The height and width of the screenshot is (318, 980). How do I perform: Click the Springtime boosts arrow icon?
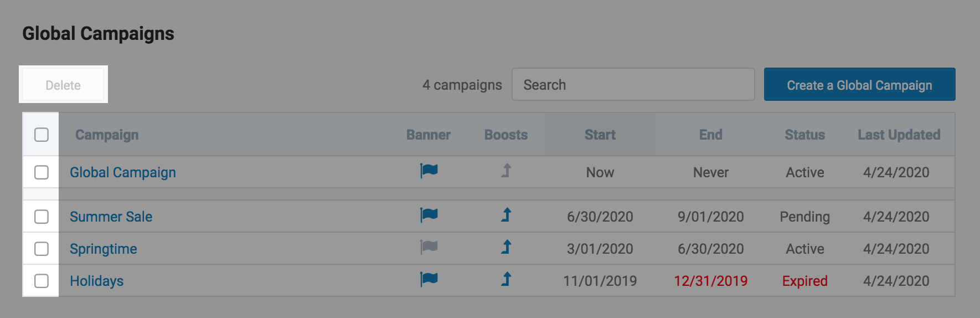coord(506,248)
